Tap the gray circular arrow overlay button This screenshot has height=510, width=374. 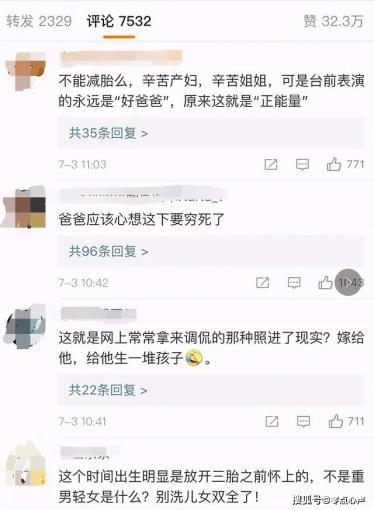(348, 283)
